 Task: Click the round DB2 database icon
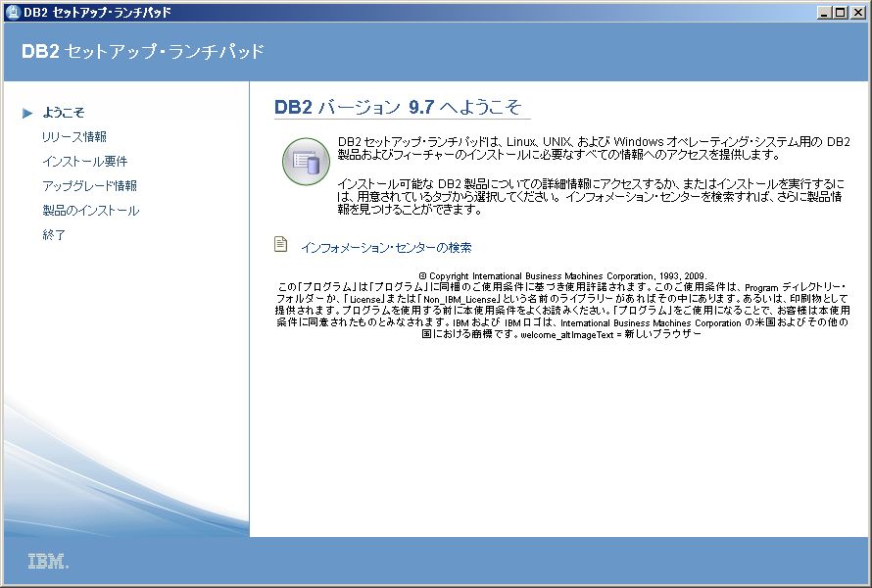[306, 162]
